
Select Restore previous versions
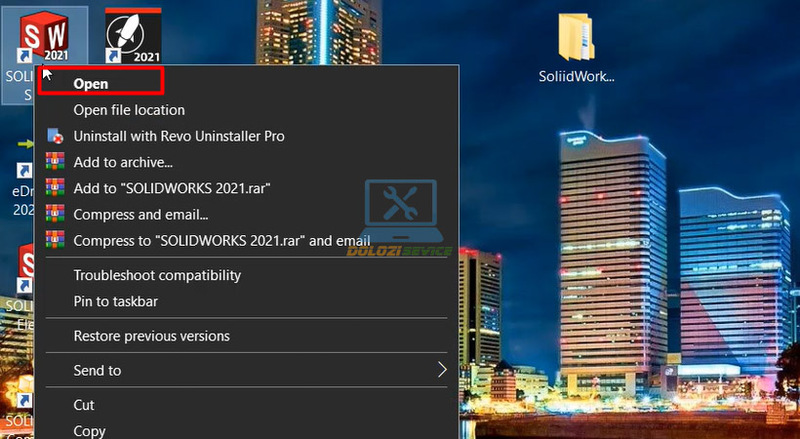(152, 336)
